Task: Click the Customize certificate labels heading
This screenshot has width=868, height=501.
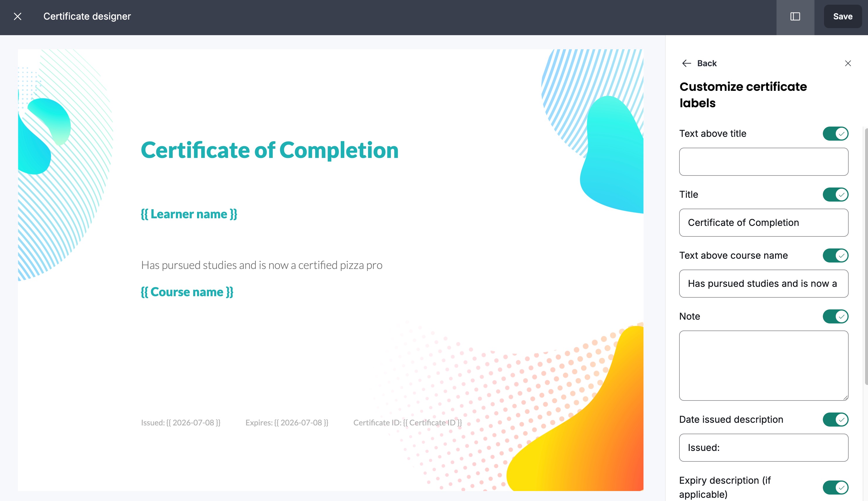Action: point(743,95)
